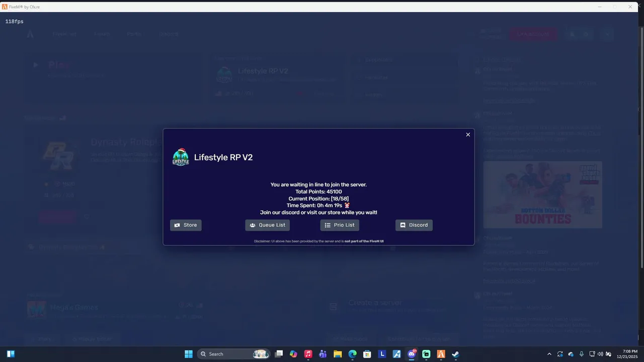Screen dimensions: 644x362
Task: Open the widgets button at the taskbar's far left
Action: tap(11, 354)
